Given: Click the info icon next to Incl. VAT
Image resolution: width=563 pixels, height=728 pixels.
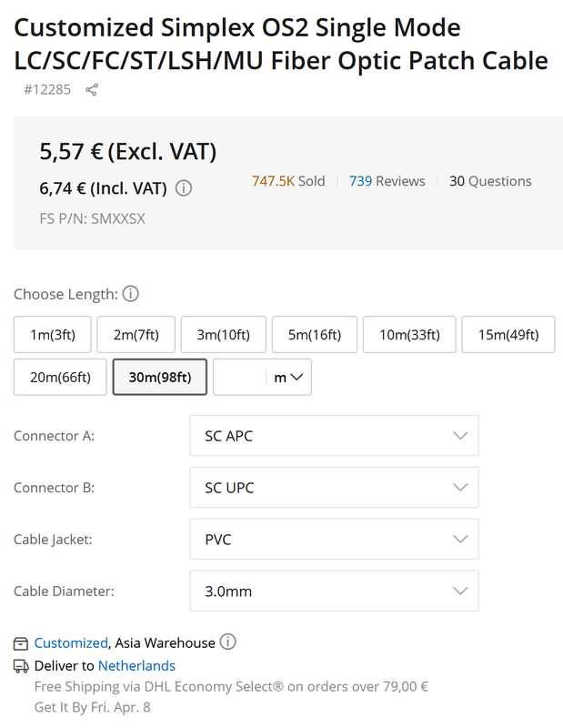Looking at the screenshot, I should pyautogui.click(x=184, y=188).
